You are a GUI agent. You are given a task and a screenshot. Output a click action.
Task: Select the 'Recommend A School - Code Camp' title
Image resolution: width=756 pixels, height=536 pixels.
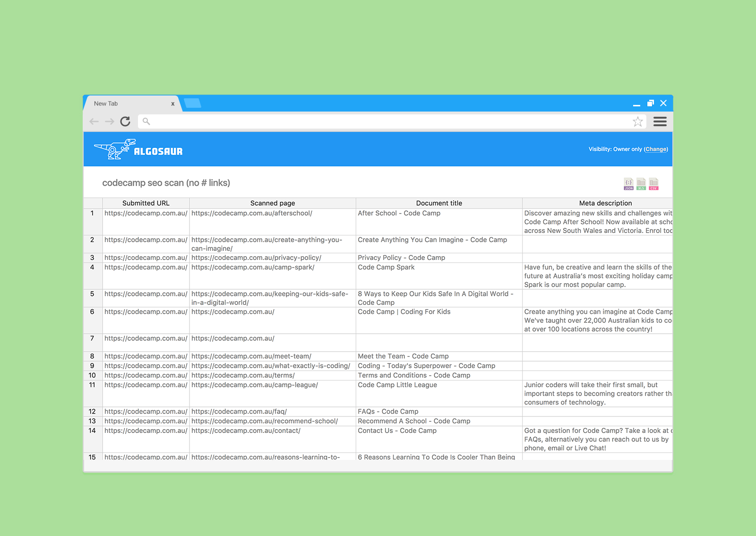tap(414, 421)
